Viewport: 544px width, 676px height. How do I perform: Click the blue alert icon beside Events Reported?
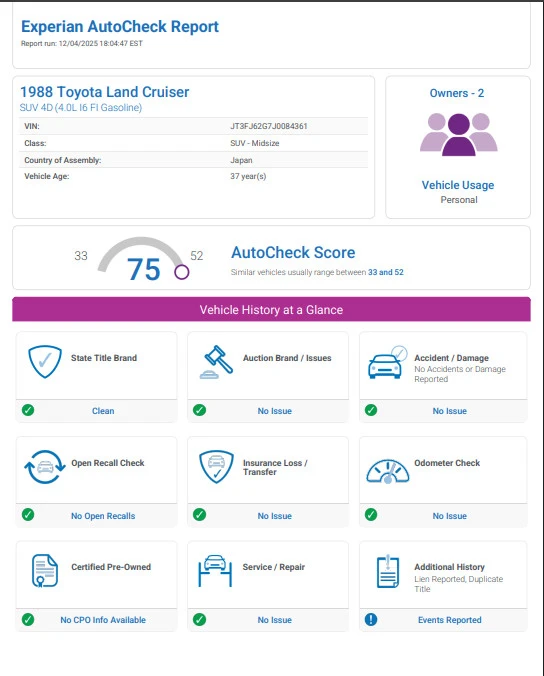click(x=371, y=620)
